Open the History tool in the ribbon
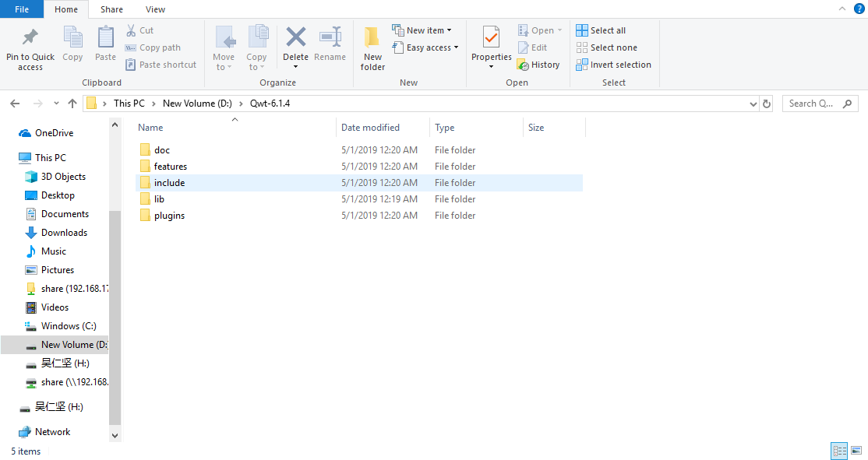This screenshot has width=868, height=460. click(538, 65)
